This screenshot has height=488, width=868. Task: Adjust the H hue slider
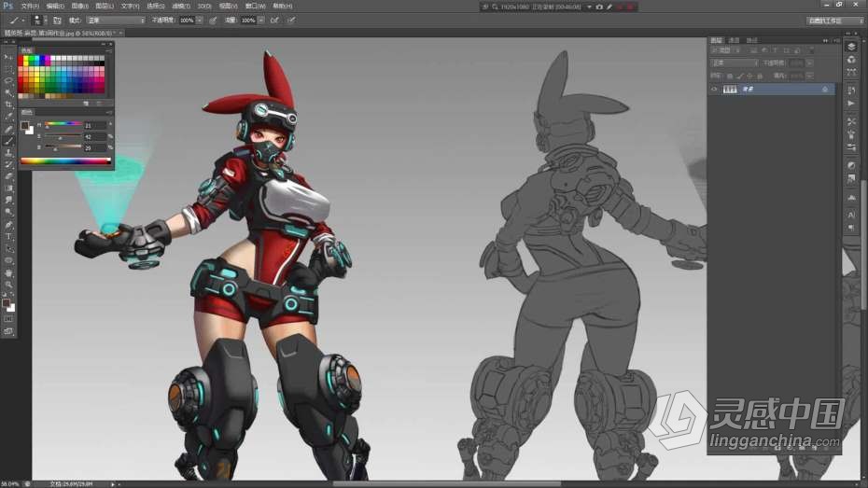(x=63, y=125)
